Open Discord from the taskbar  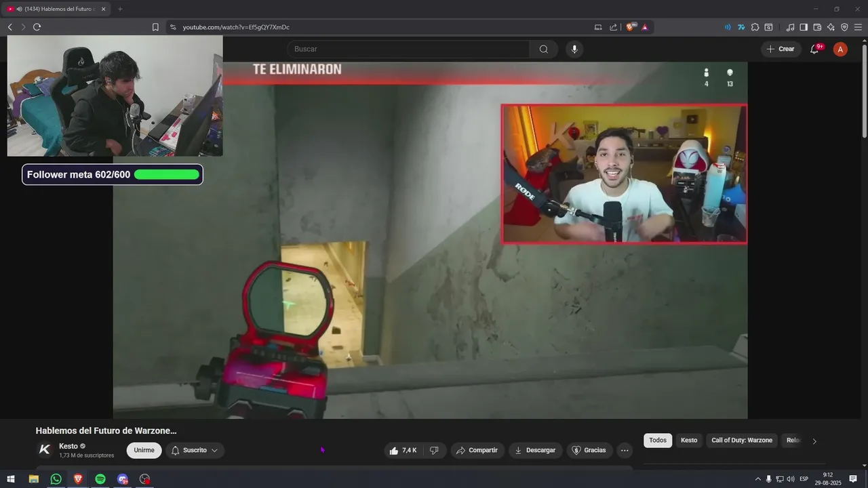coord(122,479)
